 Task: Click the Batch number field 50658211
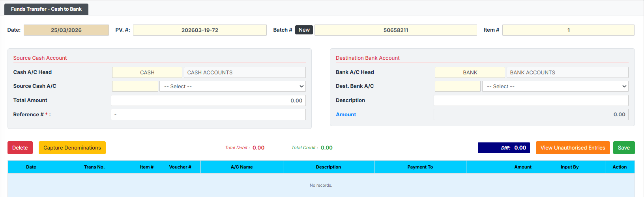tap(395, 30)
